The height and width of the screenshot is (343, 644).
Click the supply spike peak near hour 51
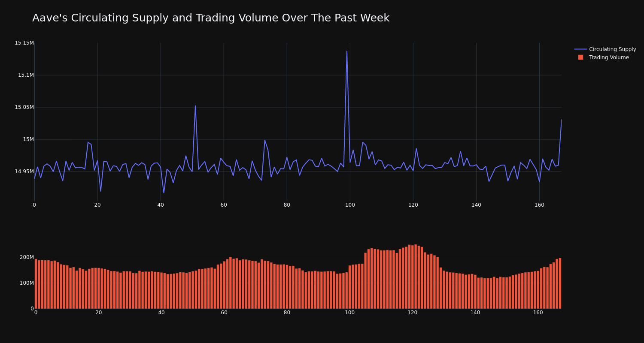pos(195,106)
